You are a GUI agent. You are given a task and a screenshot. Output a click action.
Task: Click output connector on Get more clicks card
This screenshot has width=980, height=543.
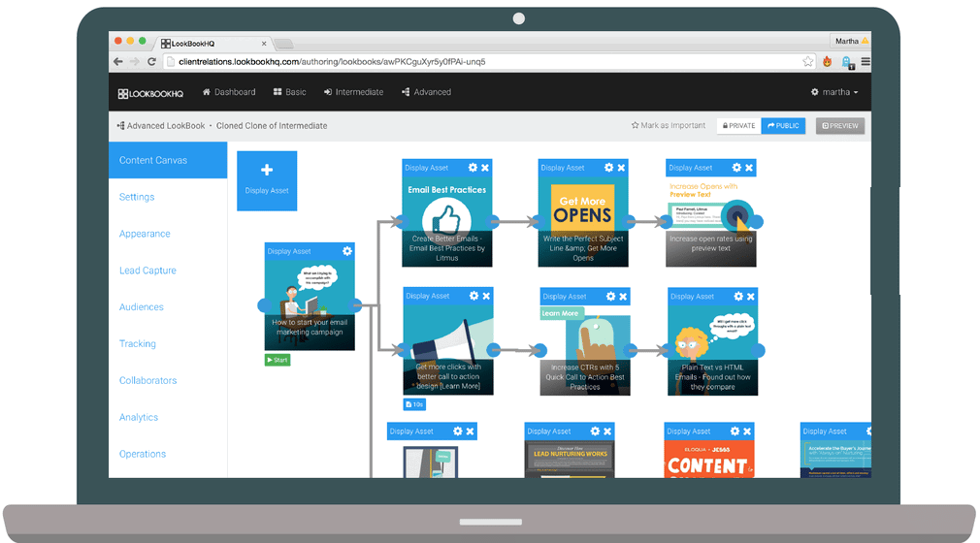pyautogui.click(x=494, y=350)
